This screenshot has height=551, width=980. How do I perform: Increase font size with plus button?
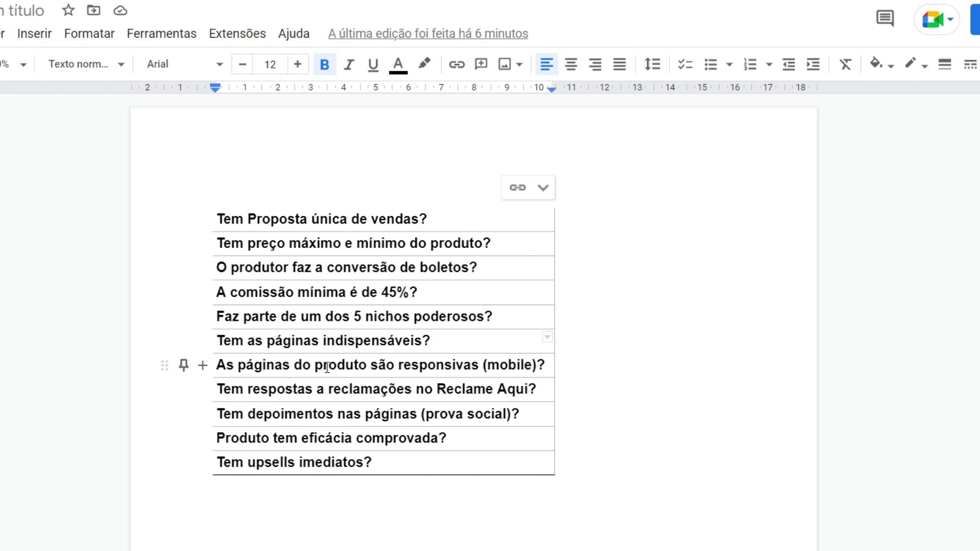click(x=298, y=64)
